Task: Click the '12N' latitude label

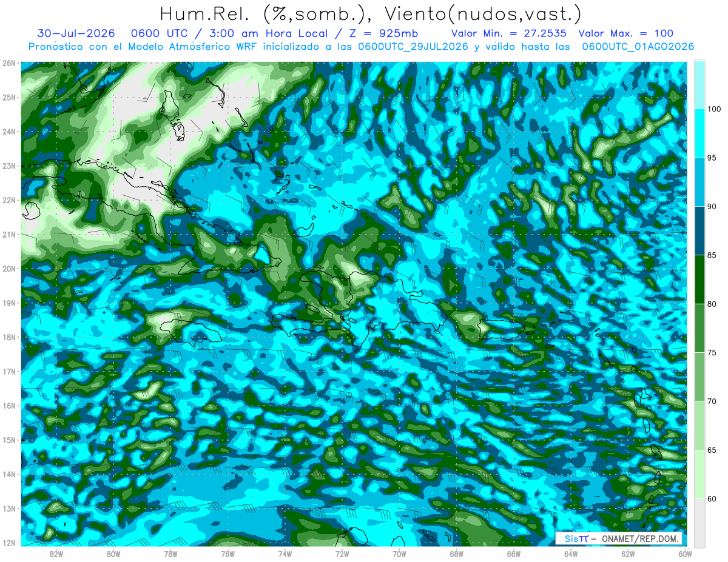Action: click(9, 543)
